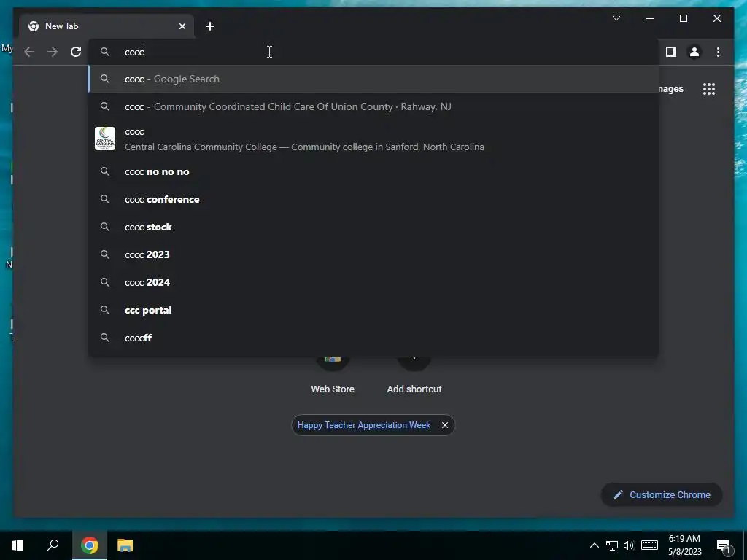Open the Chrome side panel icon
The image size is (747, 560).
coord(671,52)
